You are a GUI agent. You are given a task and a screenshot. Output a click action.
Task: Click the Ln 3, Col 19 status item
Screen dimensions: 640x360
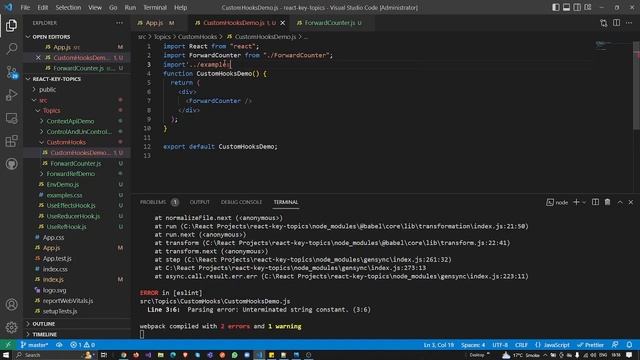pyautogui.click(x=438, y=345)
